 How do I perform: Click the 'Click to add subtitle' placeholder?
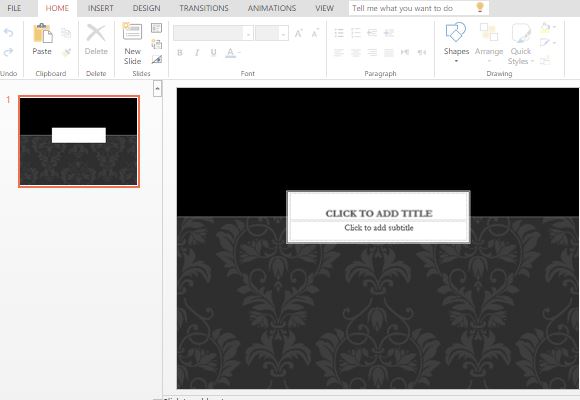coord(379,228)
